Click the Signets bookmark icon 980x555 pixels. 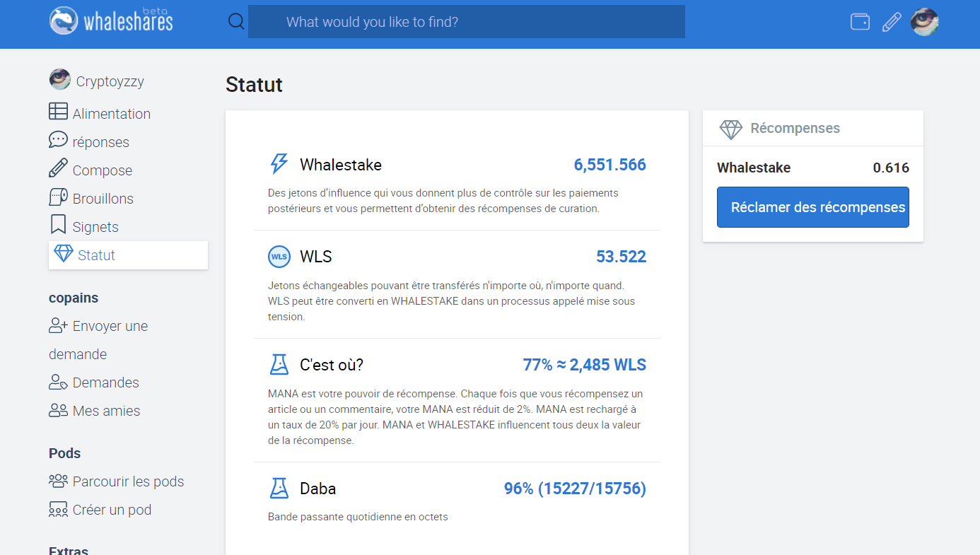[x=58, y=225]
